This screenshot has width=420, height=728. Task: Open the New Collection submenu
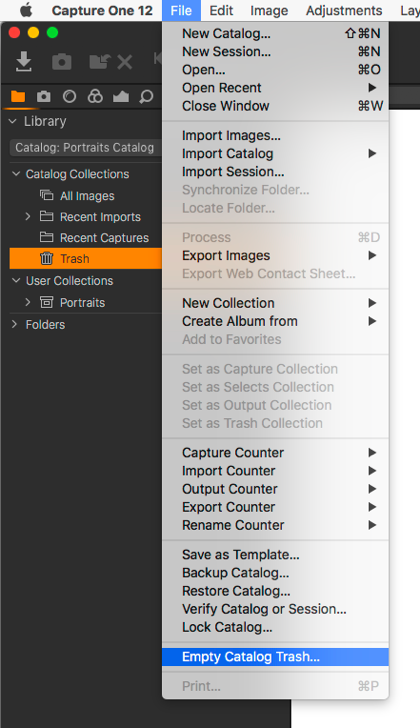[x=275, y=303]
